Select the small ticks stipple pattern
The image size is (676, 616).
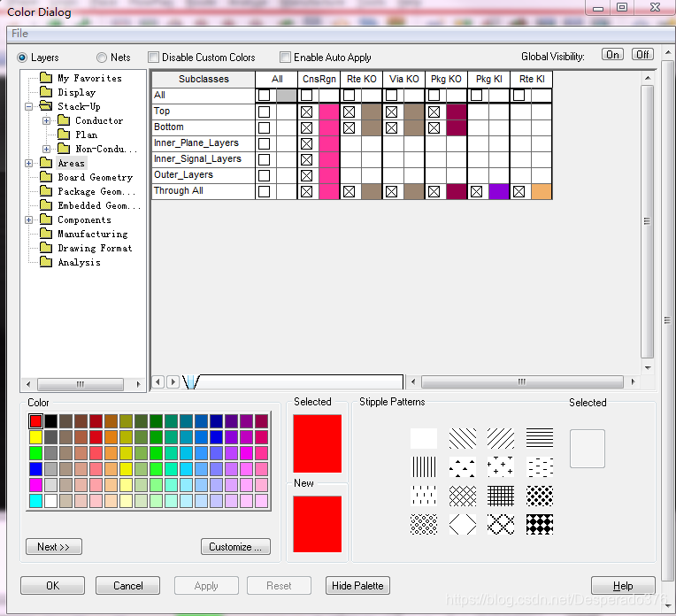coord(424,496)
